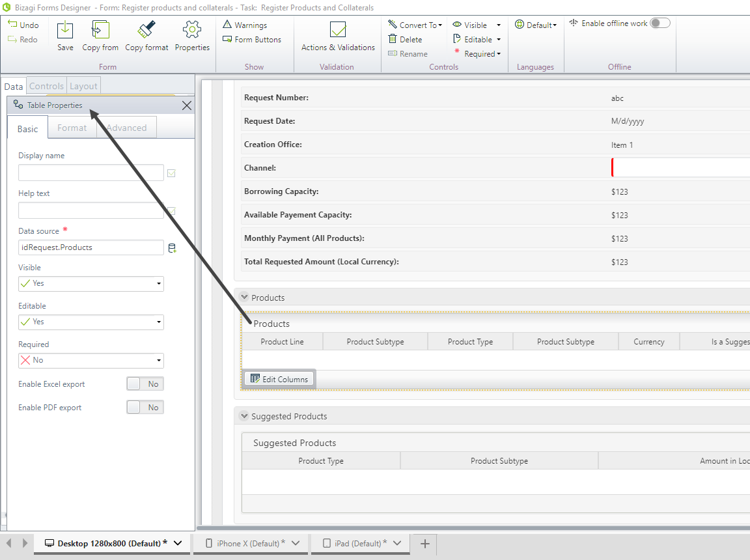Click the Help text input field
750x560 pixels.
pyautogui.click(x=91, y=210)
